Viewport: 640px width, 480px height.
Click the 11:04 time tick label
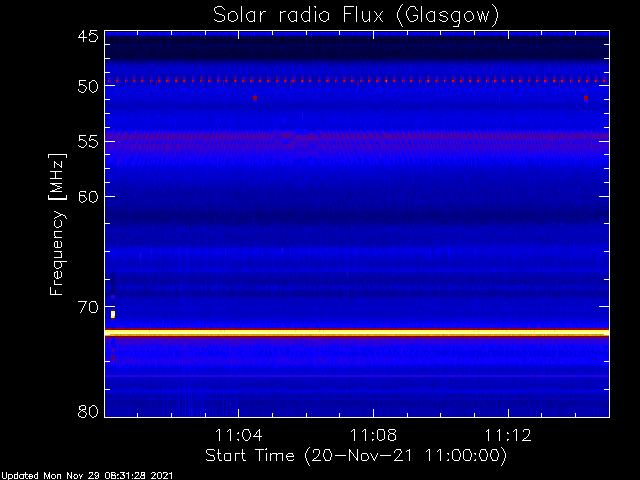click(x=238, y=435)
